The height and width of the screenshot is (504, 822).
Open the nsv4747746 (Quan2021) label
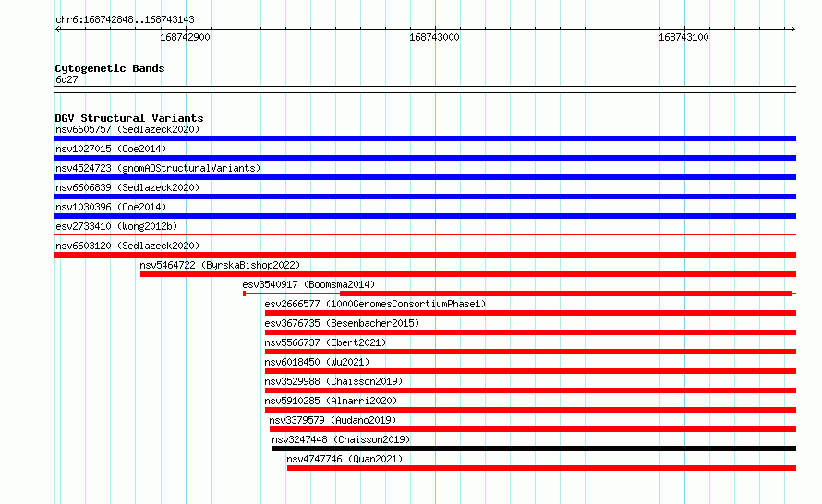tap(345, 459)
